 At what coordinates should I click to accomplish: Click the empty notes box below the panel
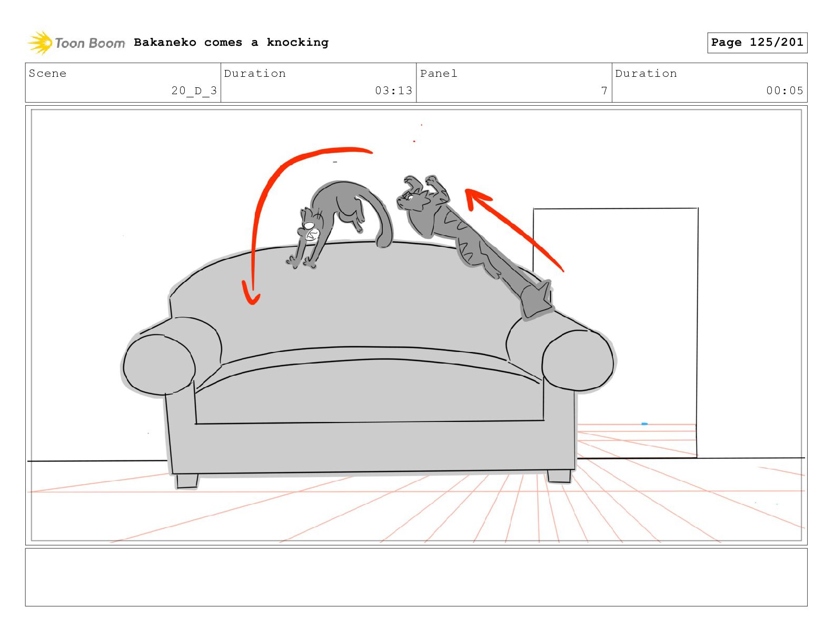[416, 577]
